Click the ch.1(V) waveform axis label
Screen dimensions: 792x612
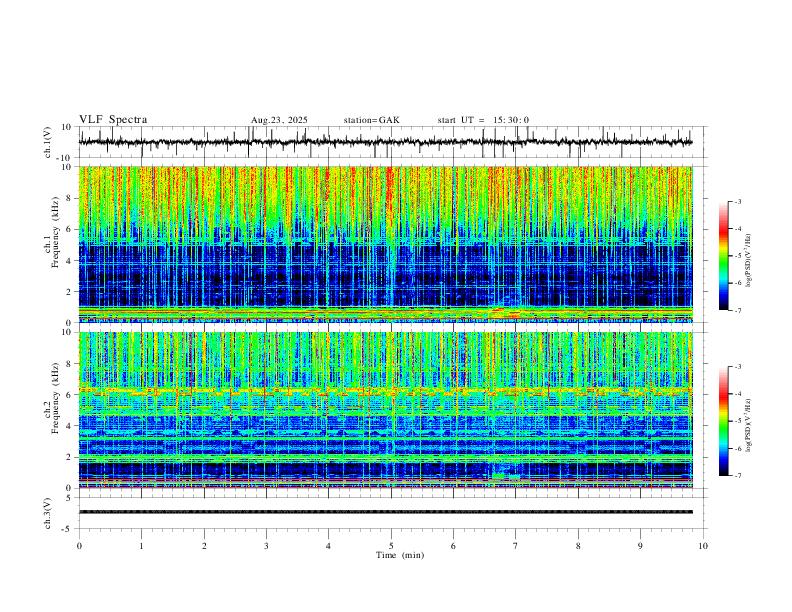[x=48, y=142]
